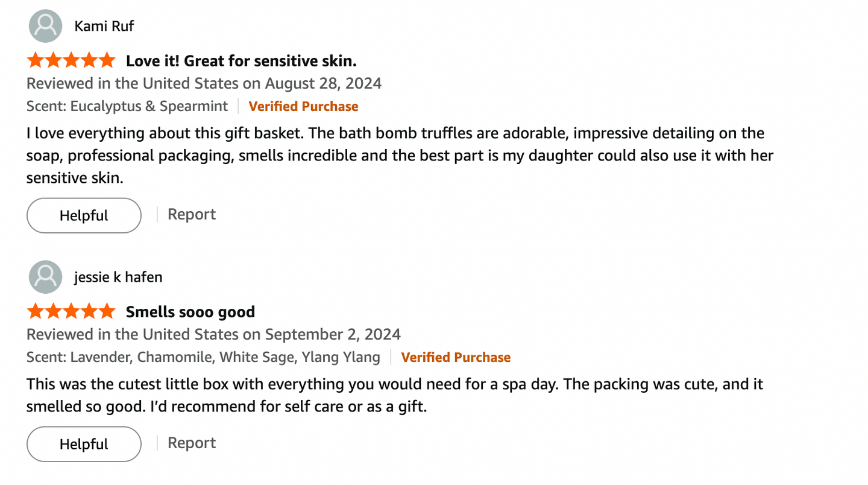Click Verified Purchase on Kami Ruf's review
This screenshot has width=868, height=485.
(303, 106)
